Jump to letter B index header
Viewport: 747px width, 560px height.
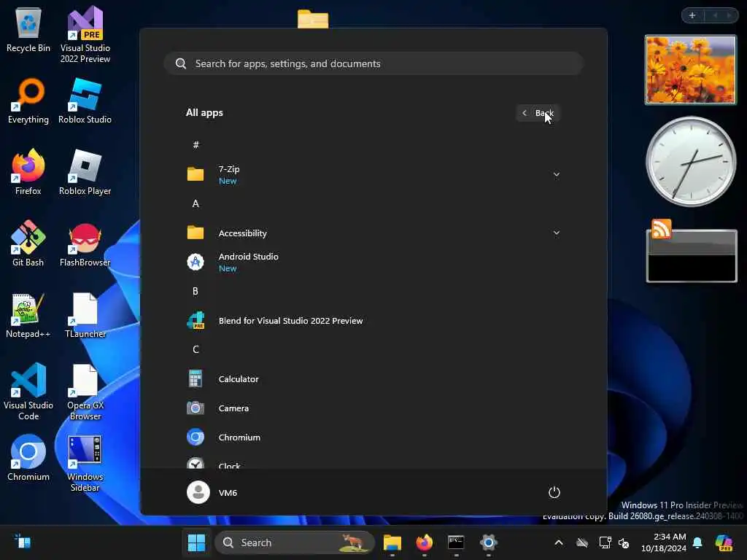tap(196, 291)
